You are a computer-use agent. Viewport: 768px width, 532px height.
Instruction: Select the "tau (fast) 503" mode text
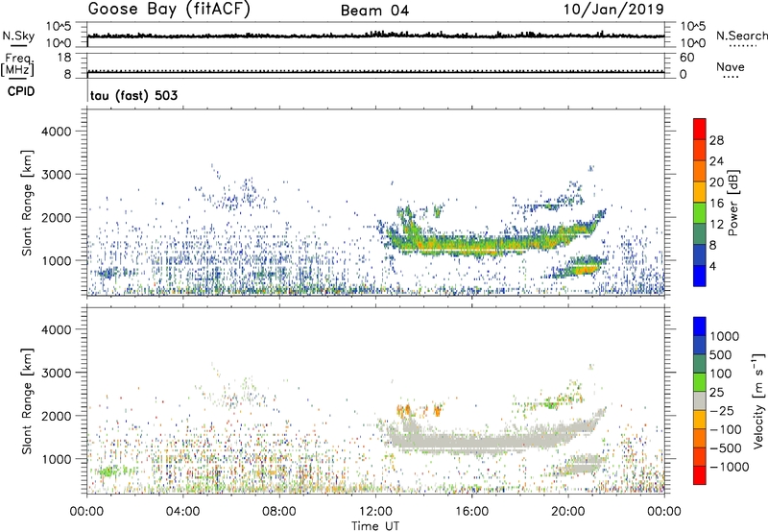(133, 95)
